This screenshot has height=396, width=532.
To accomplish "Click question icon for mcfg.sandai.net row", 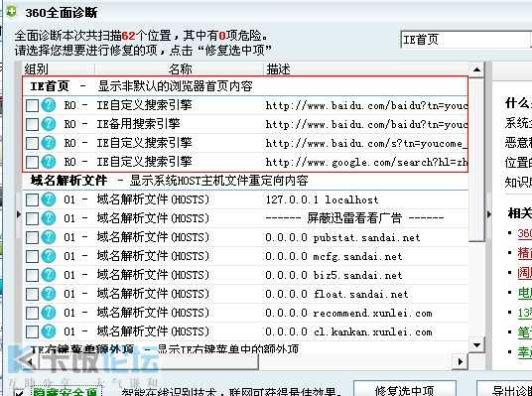I will [x=49, y=256].
